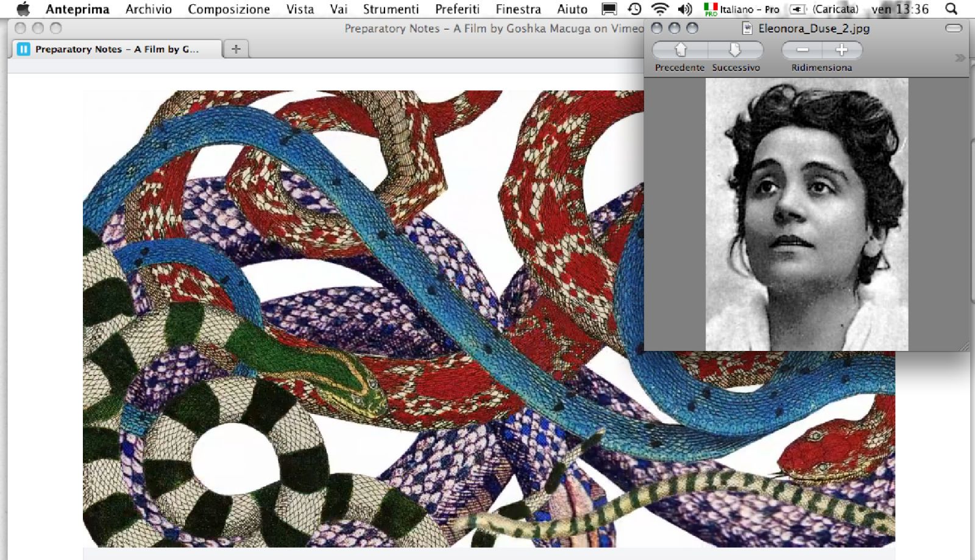Expand Preview toolbar overflow chevron
Image resolution: width=975 pixels, height=560 pixels.
pyautogui.click(x=960, y=58)
